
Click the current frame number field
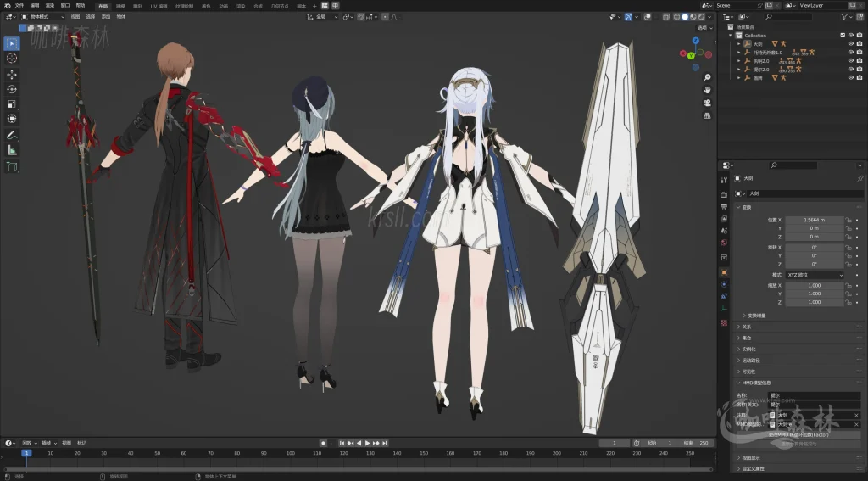614,444
